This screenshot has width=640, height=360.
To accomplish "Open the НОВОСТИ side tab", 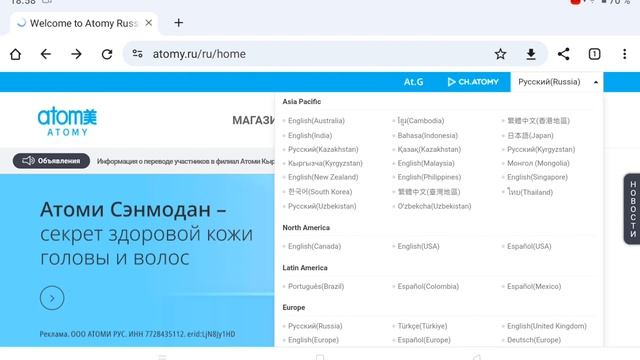I will point(632,209).
